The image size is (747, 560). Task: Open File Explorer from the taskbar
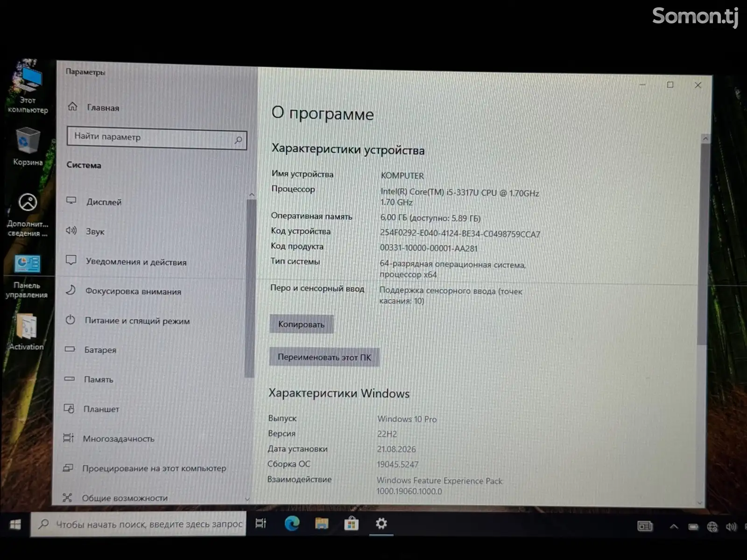[321, 524]
